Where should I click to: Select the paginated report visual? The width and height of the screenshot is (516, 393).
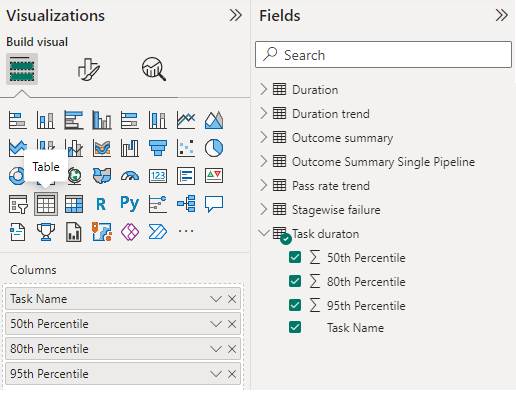74,232
